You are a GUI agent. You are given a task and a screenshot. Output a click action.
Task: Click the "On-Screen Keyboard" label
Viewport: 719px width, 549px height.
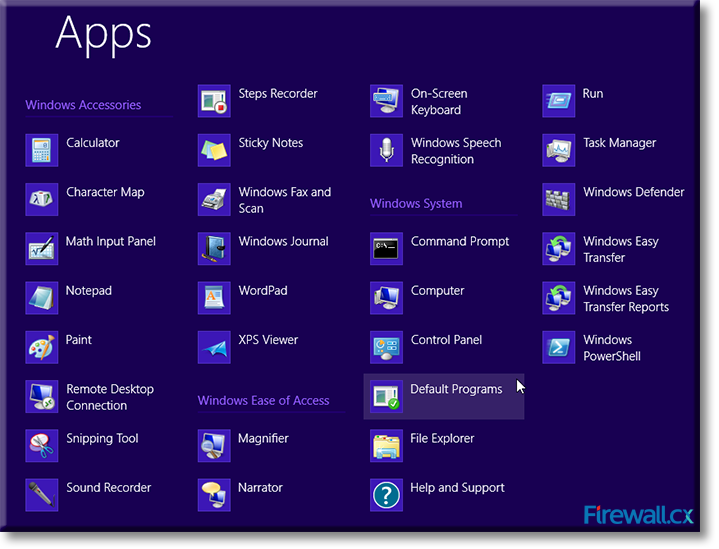439,102
